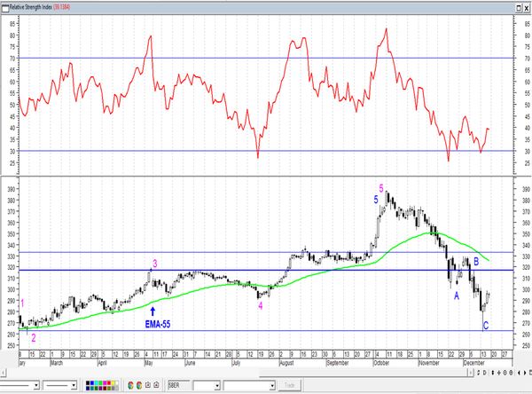This screenshot has height=394, width=532.
Task: Click the RSI value in red parentheses
Action: coord(61,7)
